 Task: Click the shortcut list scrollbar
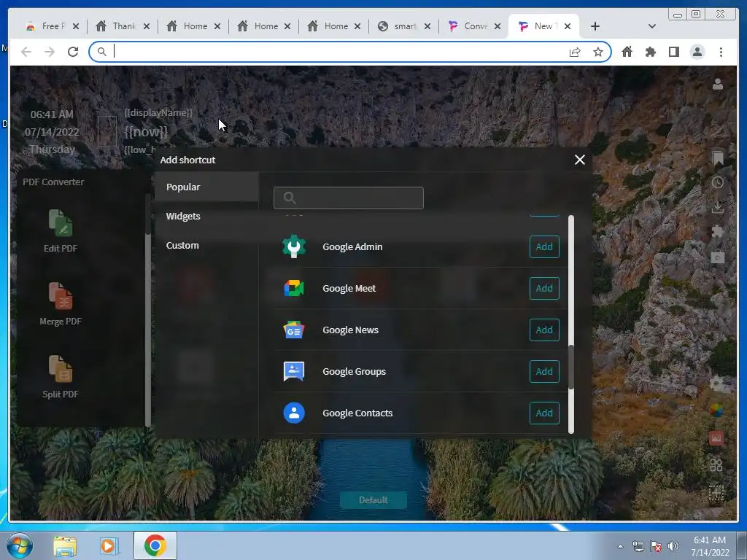[570, 367]
